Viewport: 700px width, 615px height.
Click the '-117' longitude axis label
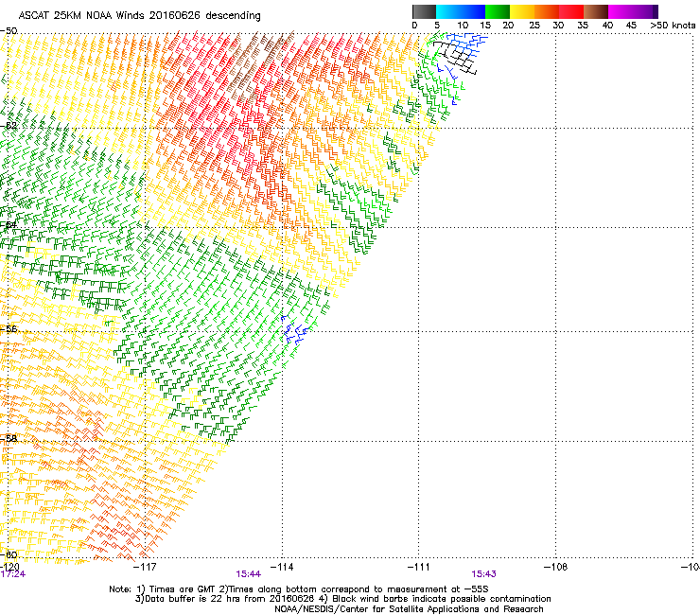(x=145, y=567)
